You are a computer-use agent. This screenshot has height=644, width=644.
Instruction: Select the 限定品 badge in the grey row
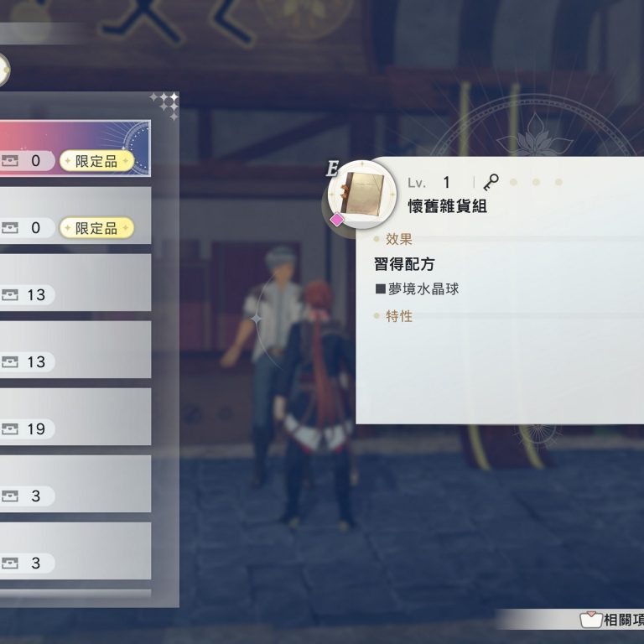pos(97,228)
